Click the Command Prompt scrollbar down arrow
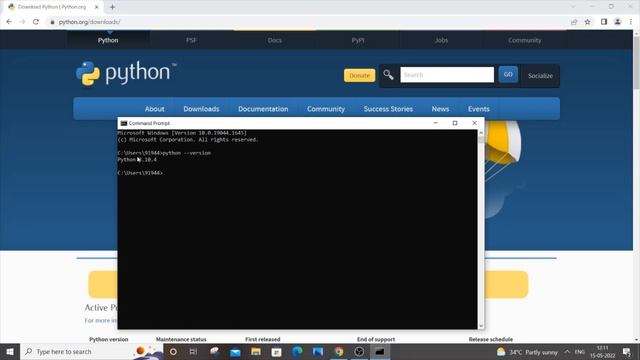Viewport: 640px width, 360px height. (x=481, y=326)
